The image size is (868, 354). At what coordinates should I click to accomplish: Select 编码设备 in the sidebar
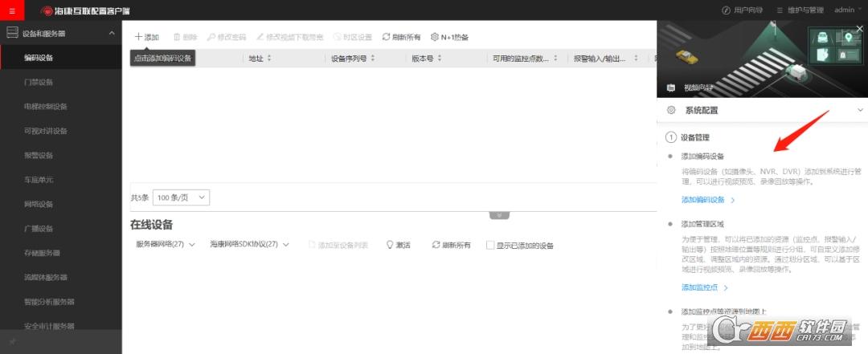click(61, 58)
